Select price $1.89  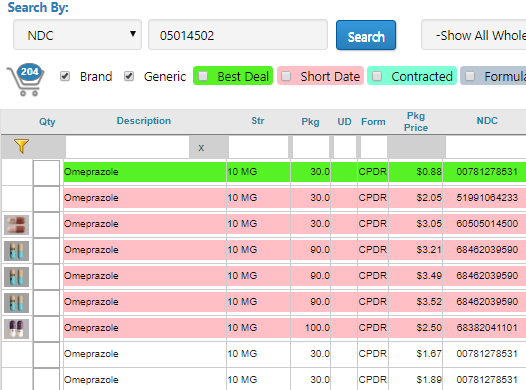tap(429, 379)
